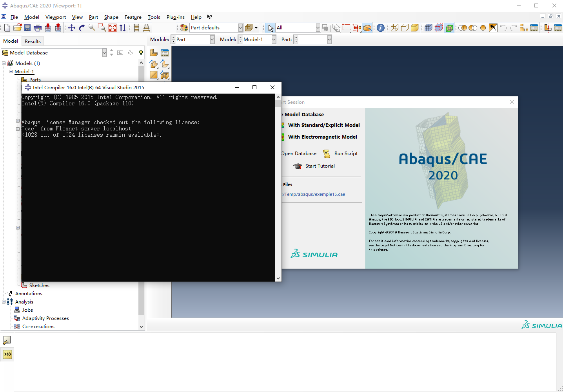
Task: Enable the Hidden render style
Action: coord(405,28)
